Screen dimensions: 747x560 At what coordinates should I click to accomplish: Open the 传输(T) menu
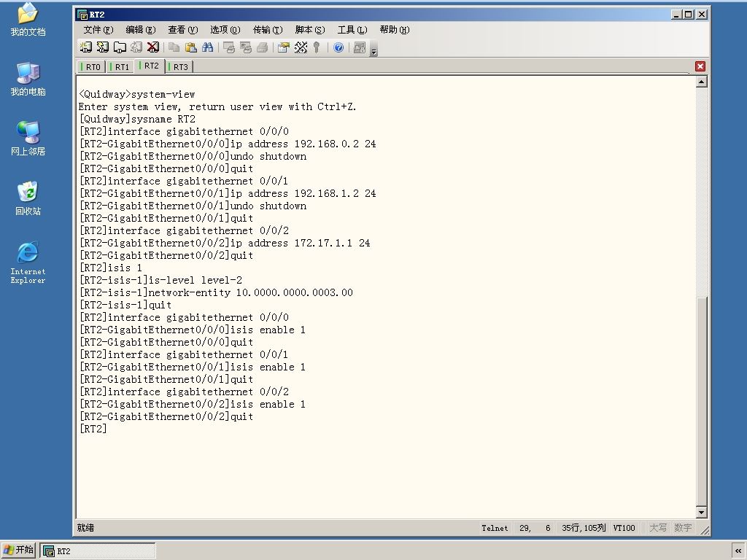[268, 30]
